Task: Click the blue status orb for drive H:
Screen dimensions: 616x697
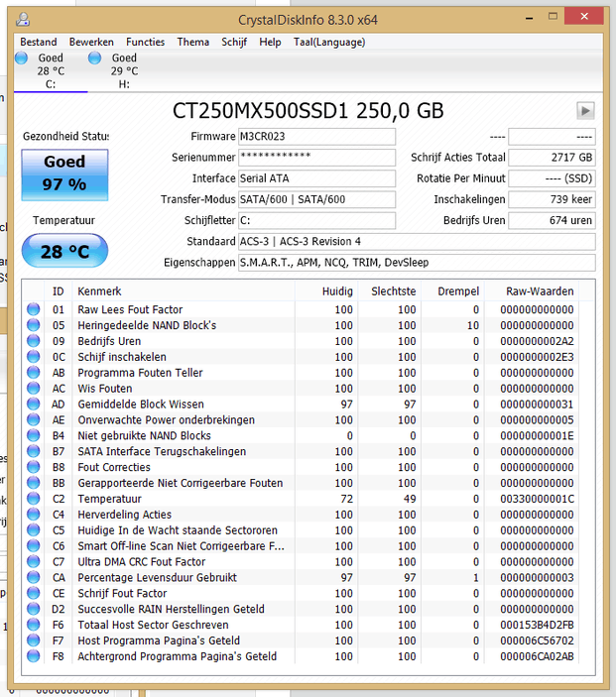Action: (95, 58)
